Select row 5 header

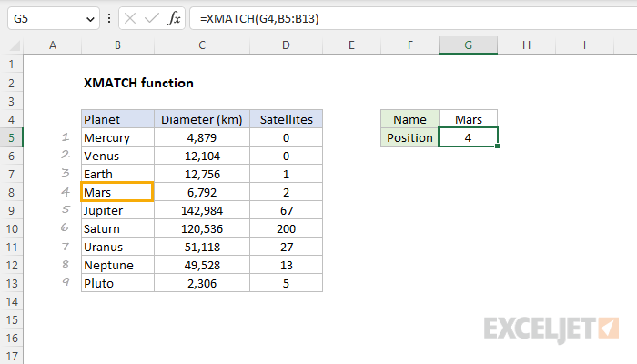(x=11, y=137)
